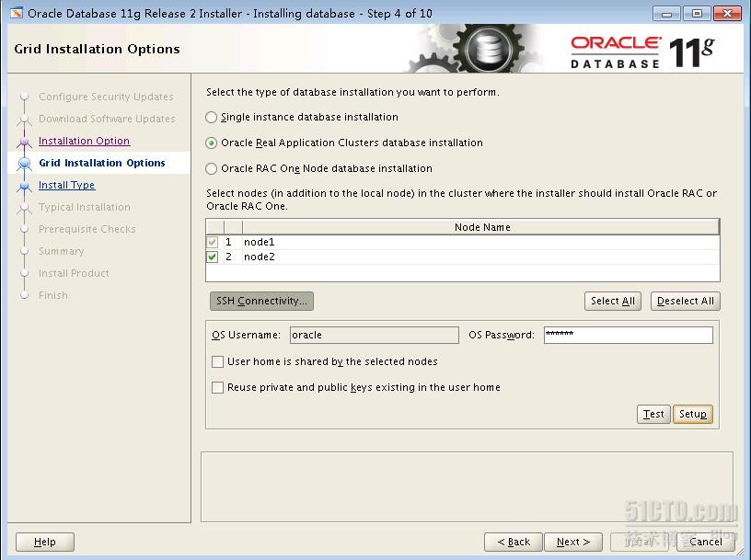This screenshot has height=560, width=751.
Task: Uncheck the node2 checkbox
Action: (x=213, y=257)
